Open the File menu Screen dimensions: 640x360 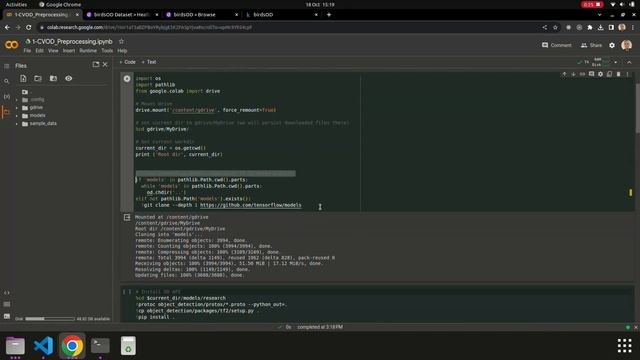click(x=27, y=51)
